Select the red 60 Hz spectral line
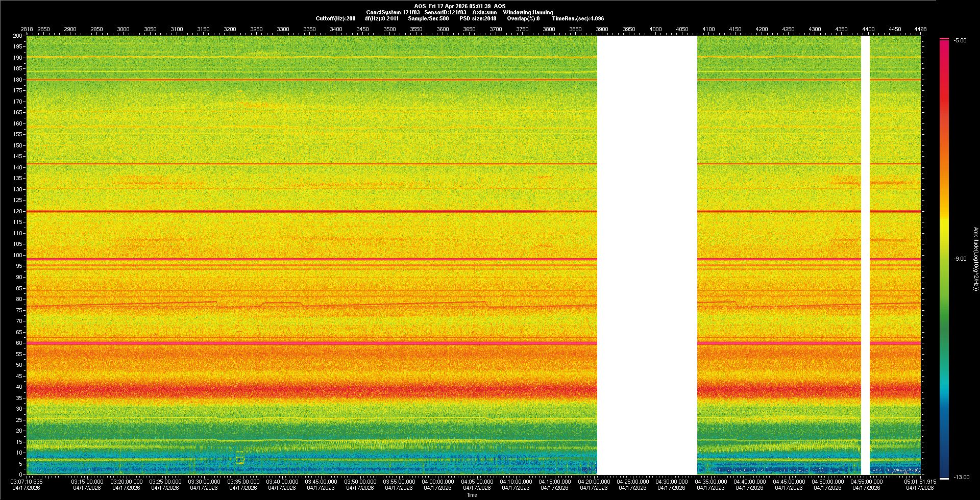Image resolution: width=980 pixels, height=500 pixels. (306, 343)
